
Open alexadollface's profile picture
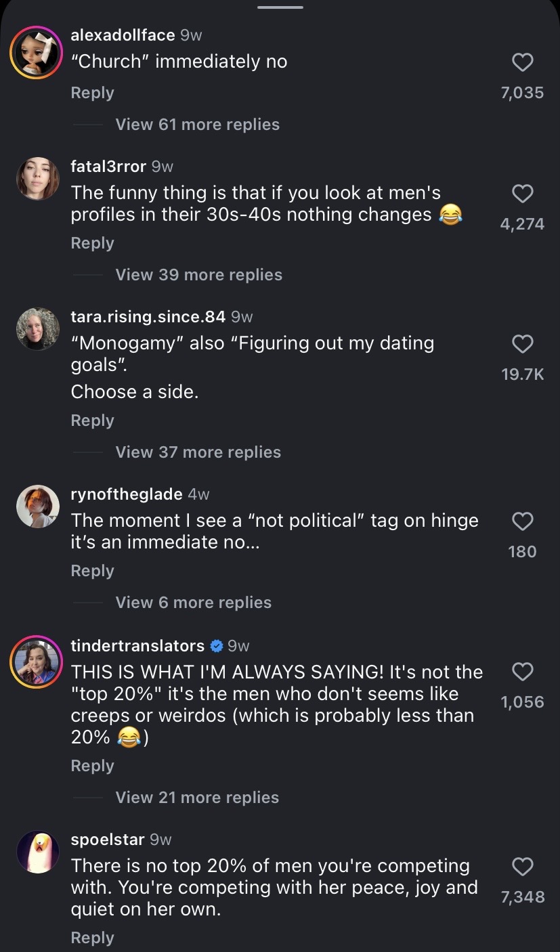(36, 52)
